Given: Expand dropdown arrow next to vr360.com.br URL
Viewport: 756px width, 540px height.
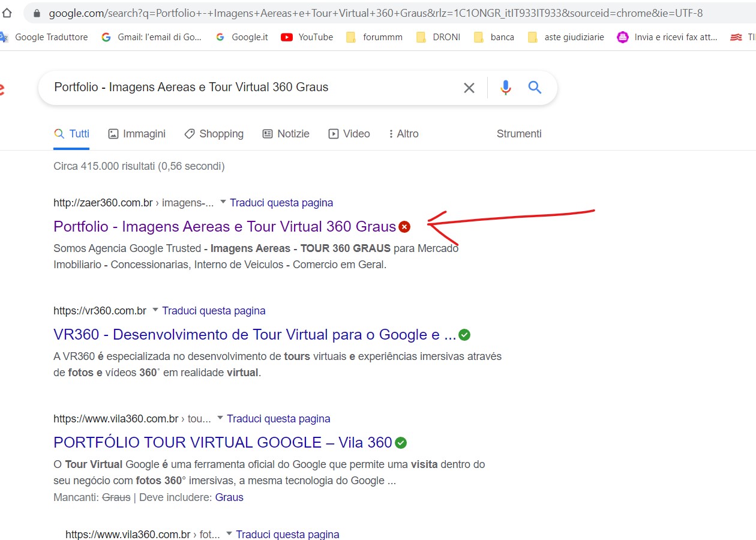Looking at the screenshot, I should coord(155,311).
